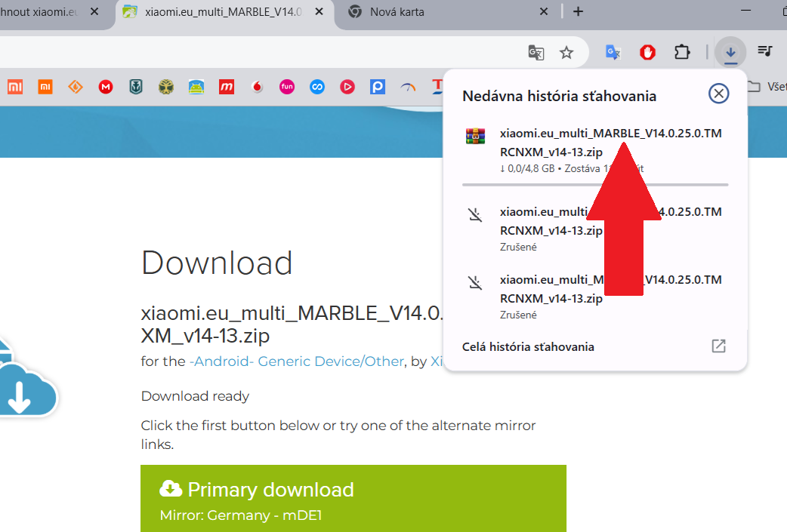Image resolution: width=787 pixels, height=532 pixels.
Task: Open the leftmost Mi logo bookmark
Action: [15, 87]
